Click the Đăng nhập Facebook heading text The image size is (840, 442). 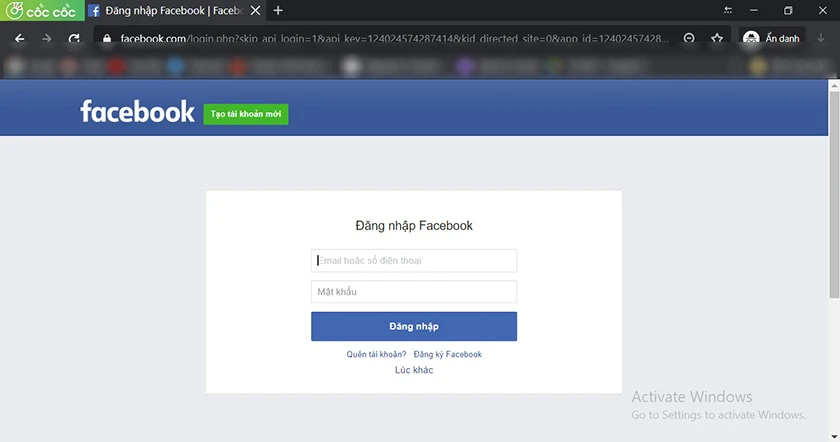(x=414, y=226)
